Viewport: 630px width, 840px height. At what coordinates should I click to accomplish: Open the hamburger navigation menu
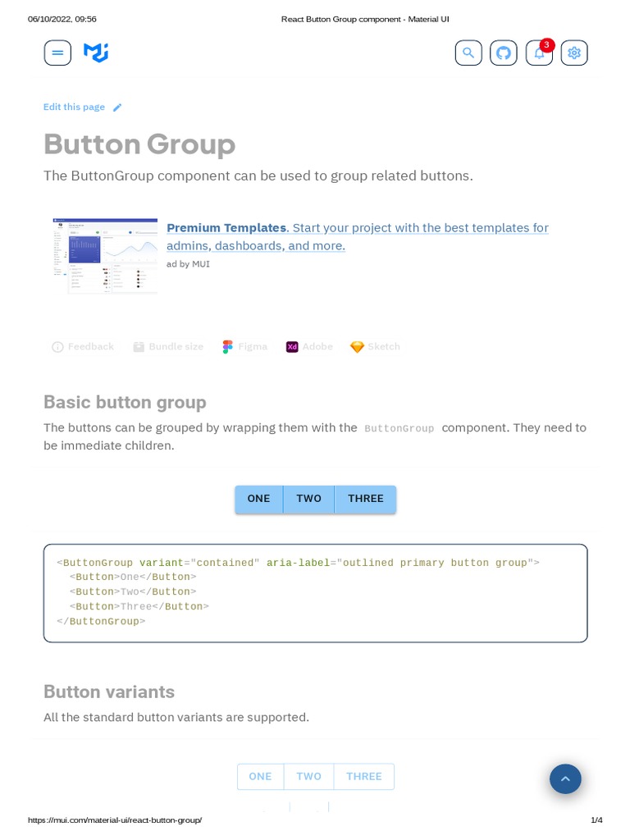pyautogui.click(x=57, y=53)
